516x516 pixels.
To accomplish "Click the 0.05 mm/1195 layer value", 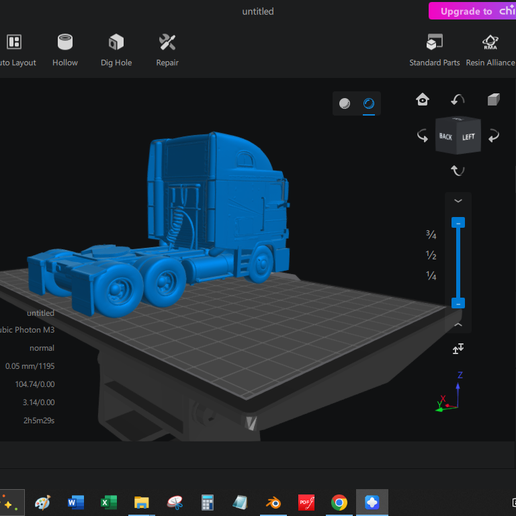I will 30,366.
